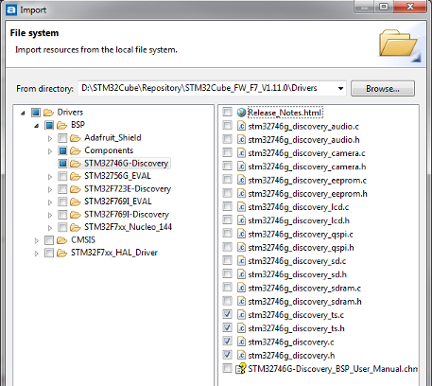This screenshot has height=386, width=432.
Task: Toggle the Adafruit_Shield folder checkbox
Action: (62, 138)
